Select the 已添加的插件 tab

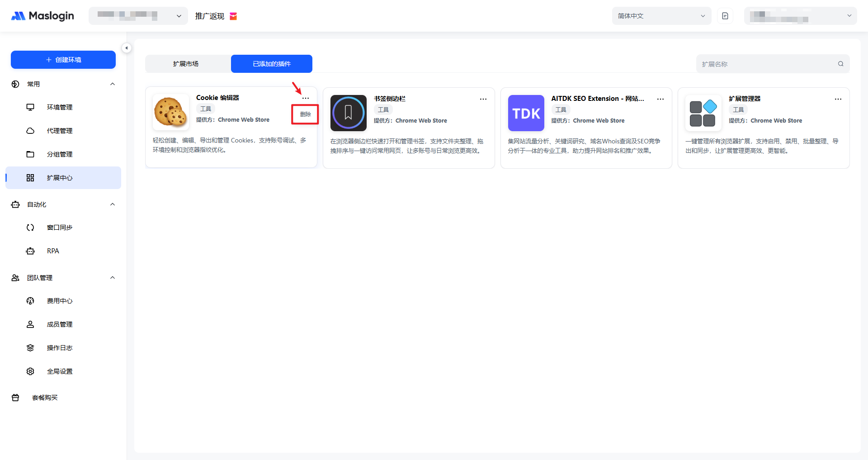coord(271,64)
